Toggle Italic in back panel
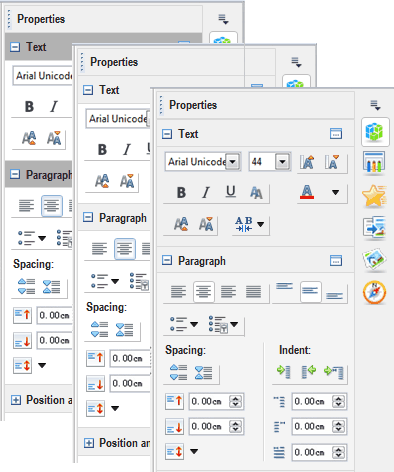 54,107
